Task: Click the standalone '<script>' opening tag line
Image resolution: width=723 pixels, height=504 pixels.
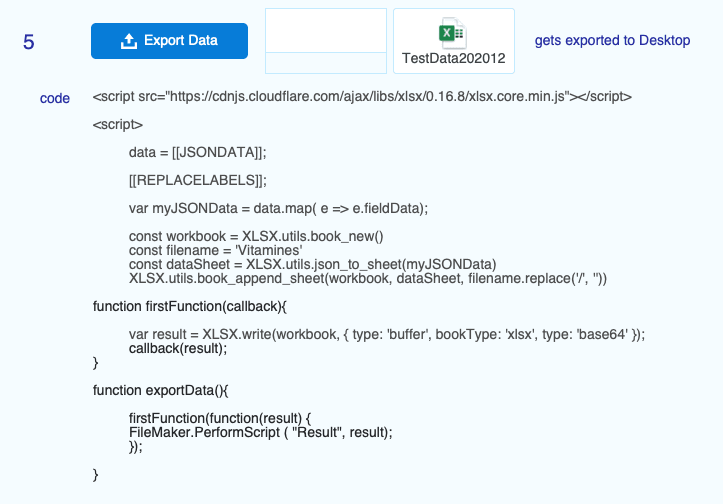Action: pos(118,125)
